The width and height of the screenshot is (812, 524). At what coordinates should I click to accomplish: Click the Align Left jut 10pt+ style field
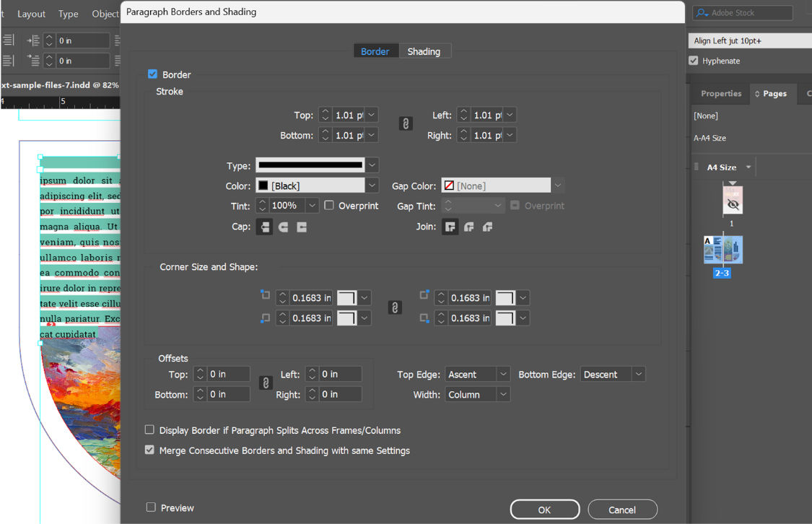point(750,41)
